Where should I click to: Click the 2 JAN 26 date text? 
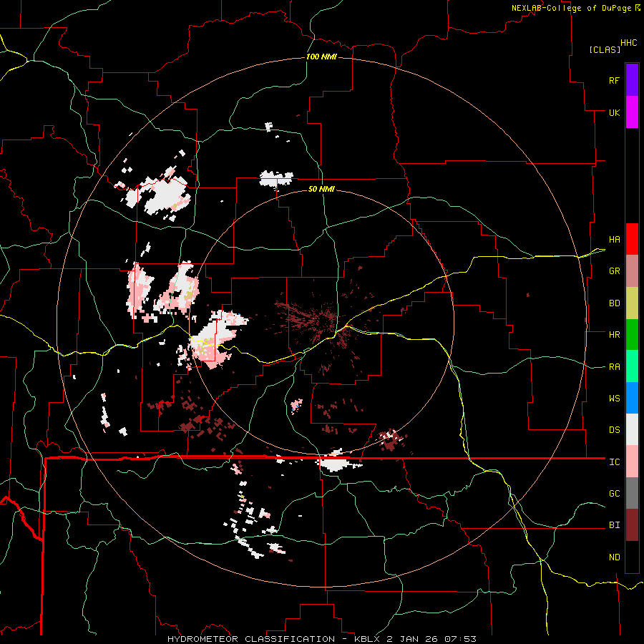[415, 639]
